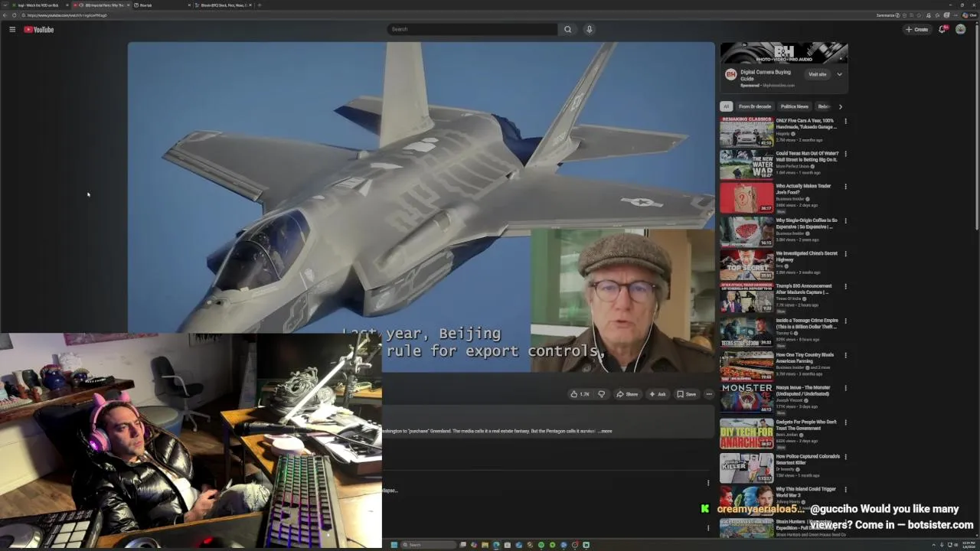The height and width of the screenshot is (551, 980).
Task: Share the video
Action: point(627,394)
